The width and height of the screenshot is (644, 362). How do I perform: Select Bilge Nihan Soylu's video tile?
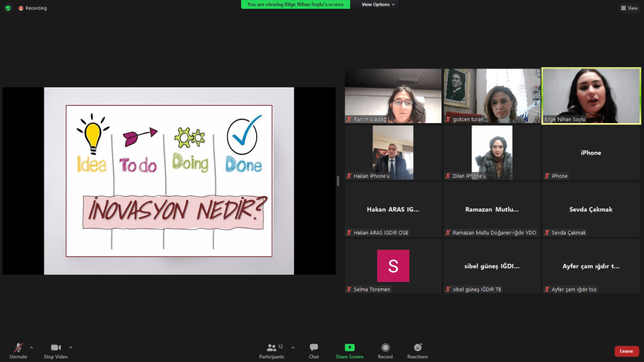(x=591, y=96)
